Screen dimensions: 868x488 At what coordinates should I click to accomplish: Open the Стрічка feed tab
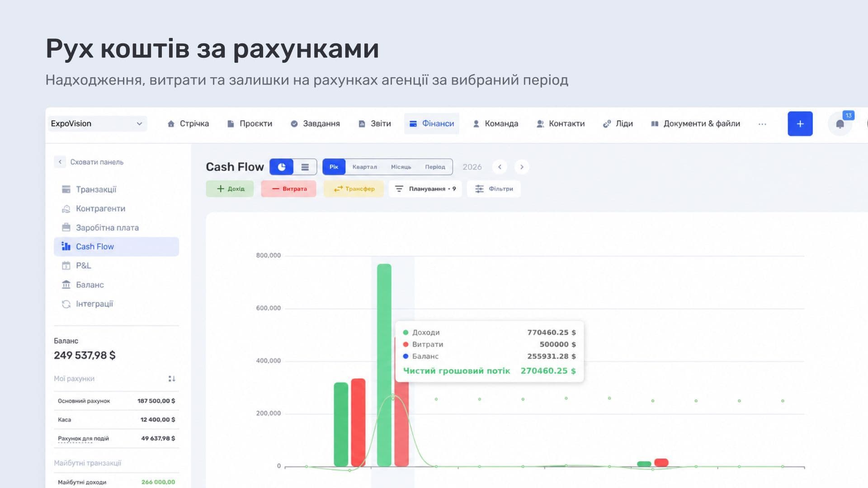(188, 123)
